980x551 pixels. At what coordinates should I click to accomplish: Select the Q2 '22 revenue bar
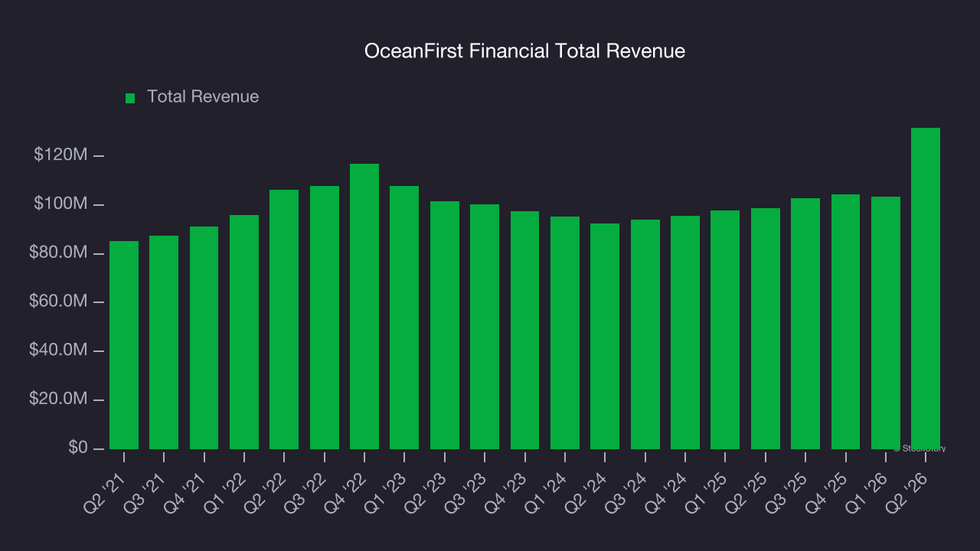pos(284,319)
